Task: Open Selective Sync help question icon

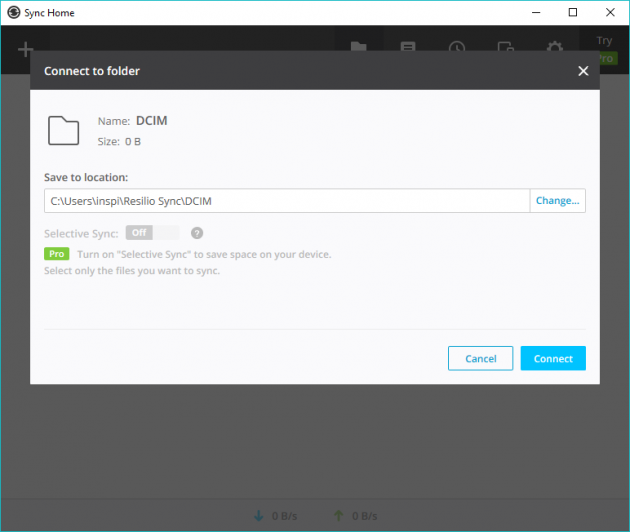Action: point(197,233)
